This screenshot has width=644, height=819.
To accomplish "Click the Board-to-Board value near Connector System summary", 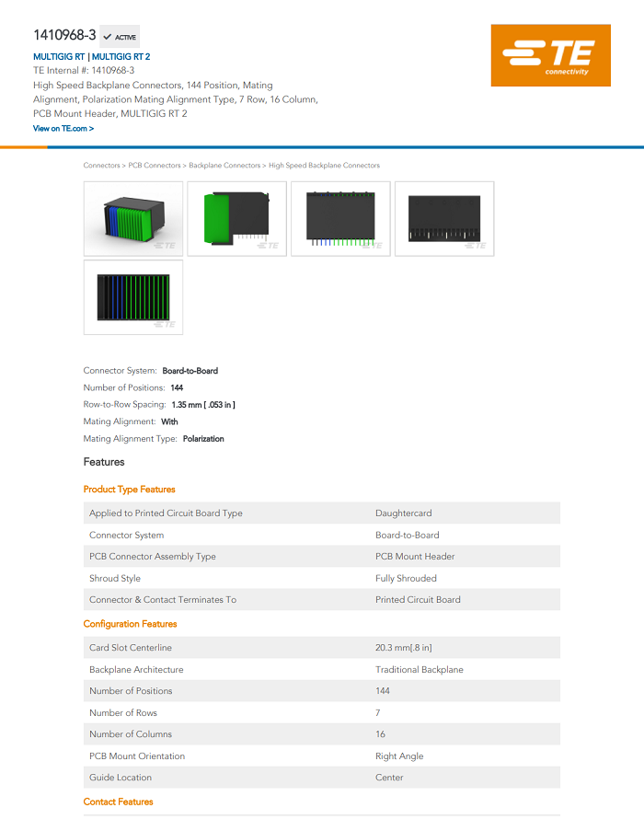I will (190, 371).
